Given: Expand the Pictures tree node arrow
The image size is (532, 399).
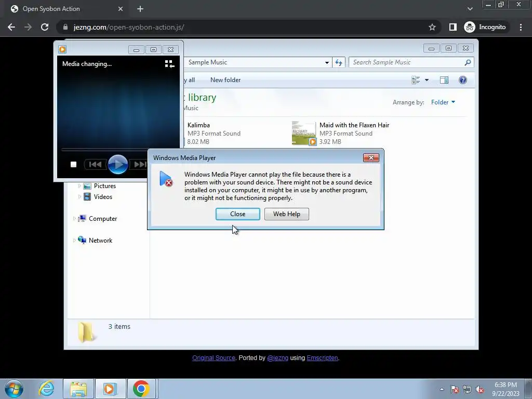Looking at the screenshot, I should [79, 186].
